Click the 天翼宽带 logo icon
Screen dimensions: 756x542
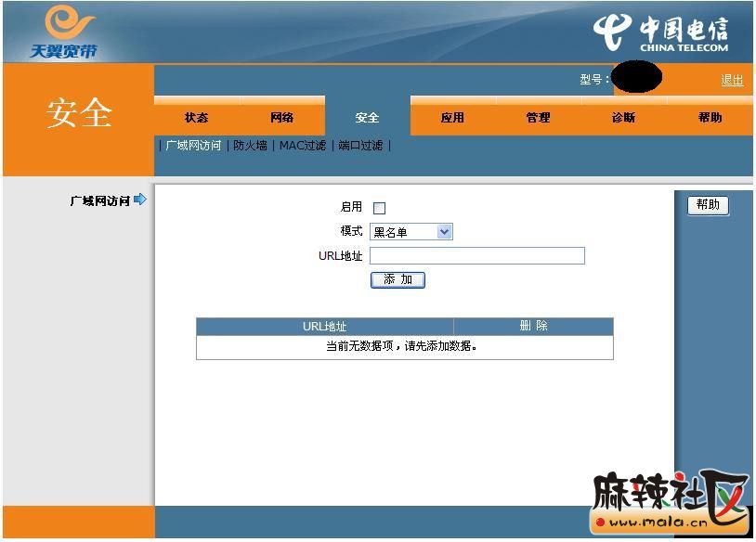click(63, 32)
